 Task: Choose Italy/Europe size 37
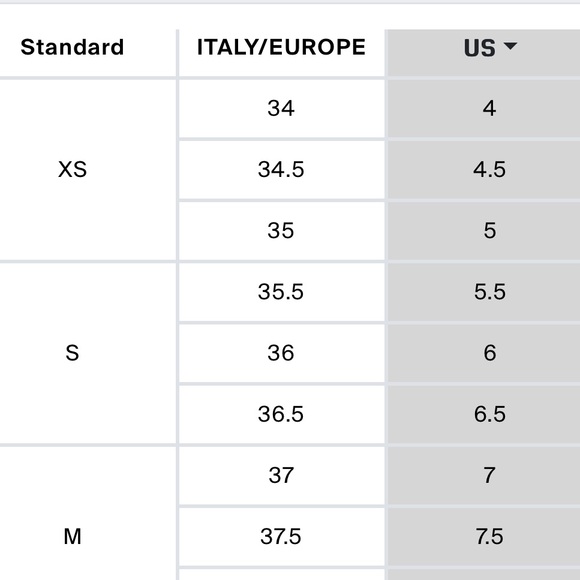pyautogui.click(x=282, y=475)
